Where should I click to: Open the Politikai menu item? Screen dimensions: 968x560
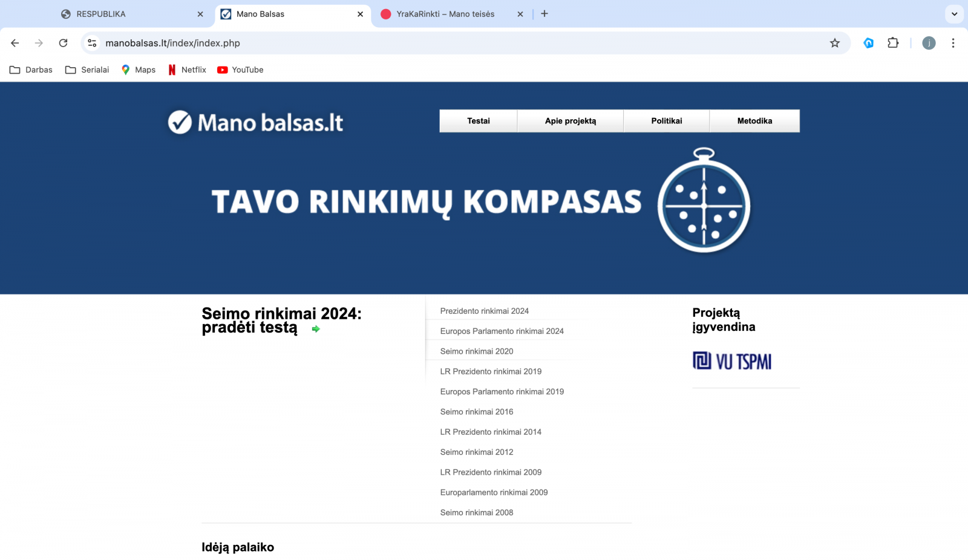(x=667, y=121)
